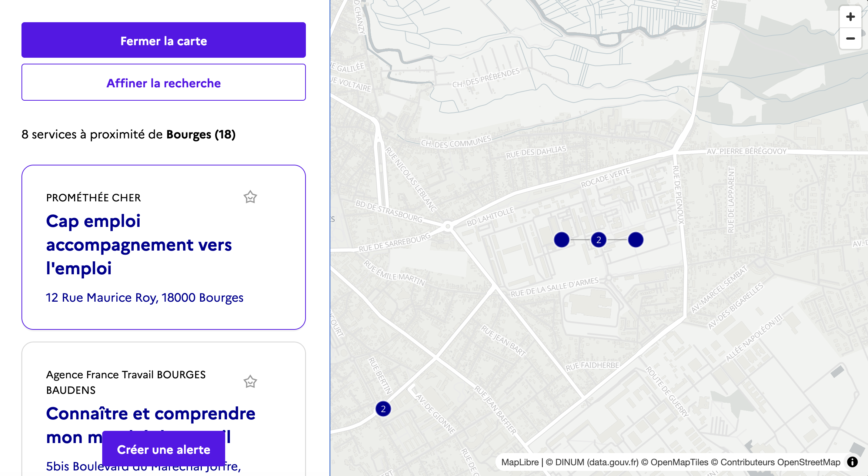Click the MapLibre attribution link

pos(520,462)
